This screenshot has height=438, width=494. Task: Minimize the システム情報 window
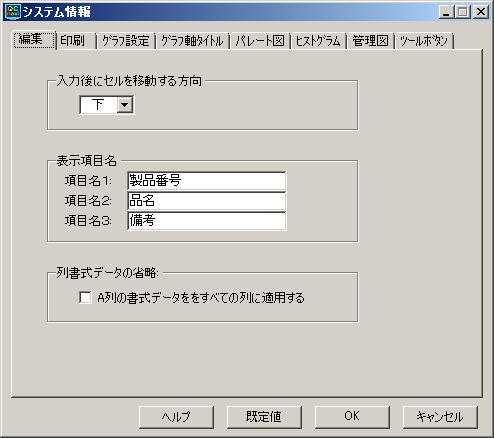click(447, 12)
